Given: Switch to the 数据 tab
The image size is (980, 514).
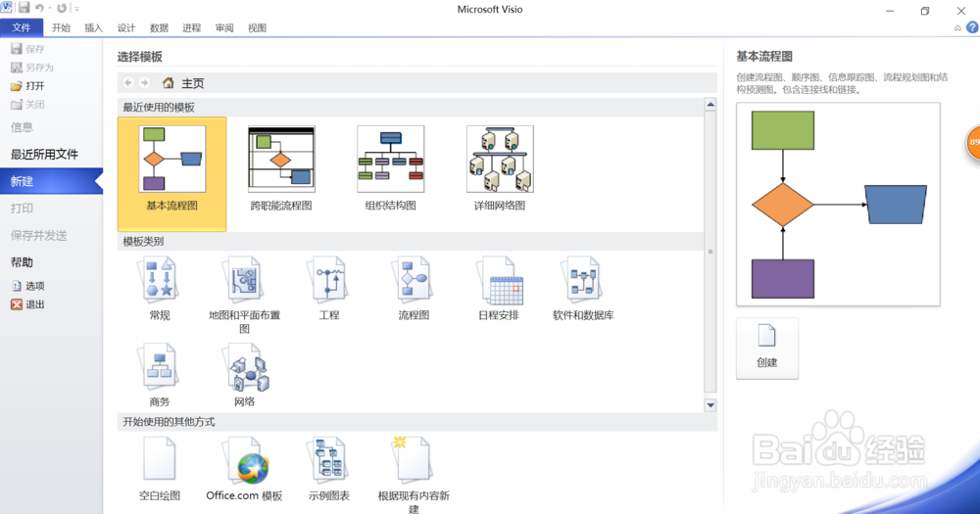Looking at the screenshot, I should [159, 27].
